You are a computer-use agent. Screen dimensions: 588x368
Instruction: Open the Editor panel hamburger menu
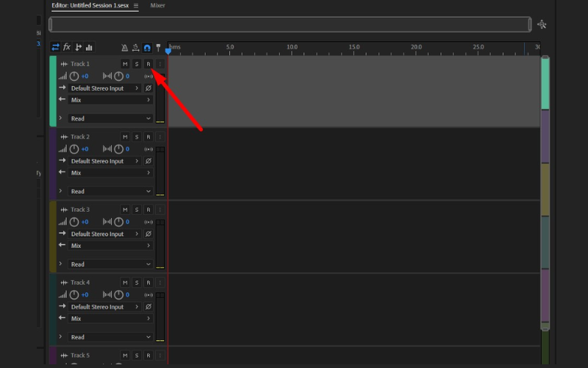pos(135,5)
